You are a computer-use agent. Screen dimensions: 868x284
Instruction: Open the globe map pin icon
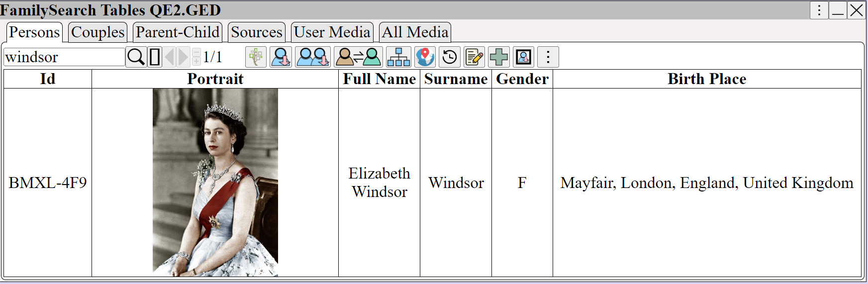pos(425,57)
